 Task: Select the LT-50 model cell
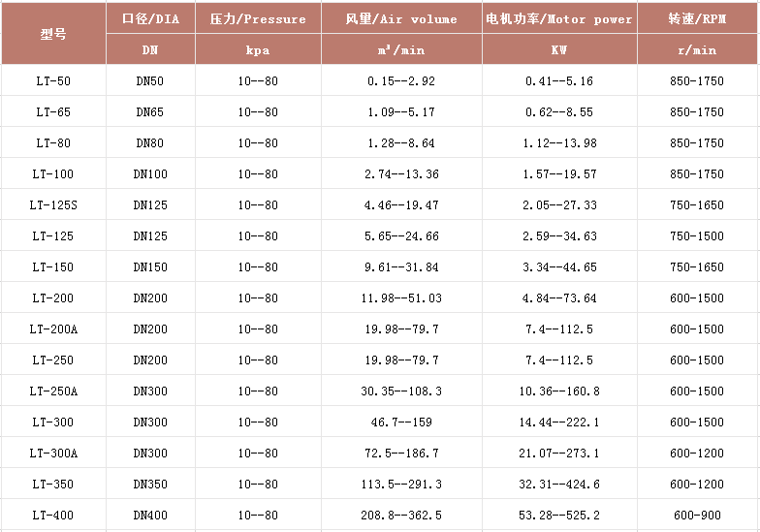point(53,81)
